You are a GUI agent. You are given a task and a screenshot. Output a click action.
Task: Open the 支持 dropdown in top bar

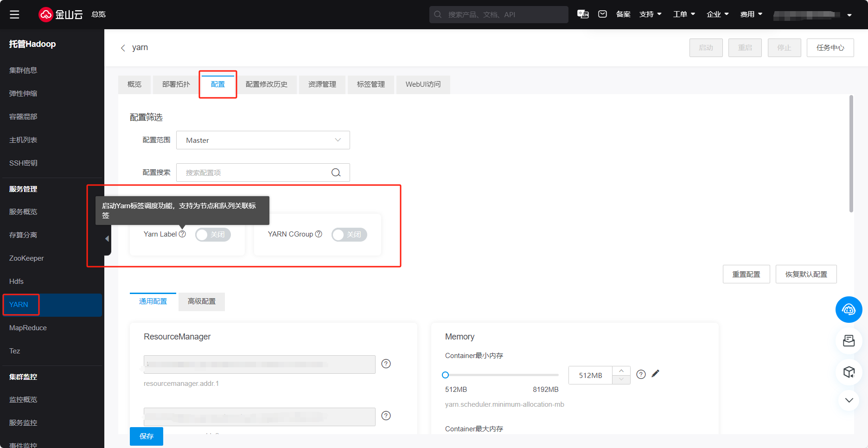coord(650,14)
